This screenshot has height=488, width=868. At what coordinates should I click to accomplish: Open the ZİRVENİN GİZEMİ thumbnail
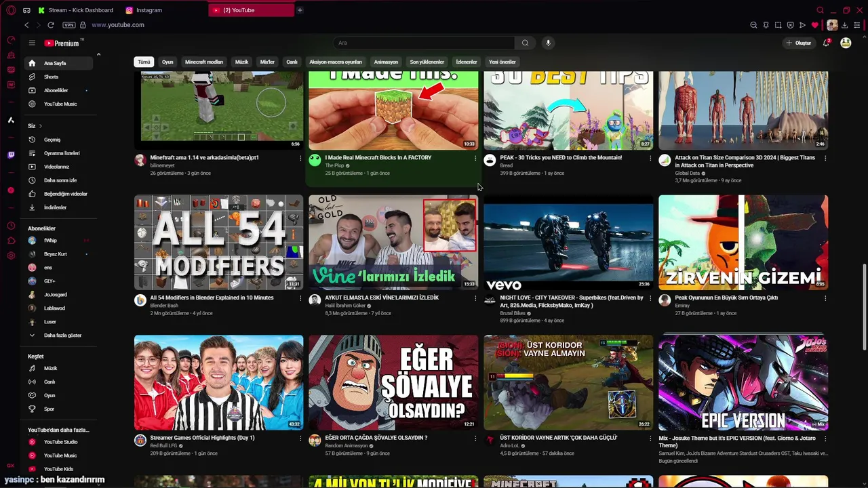click(743, 242)
